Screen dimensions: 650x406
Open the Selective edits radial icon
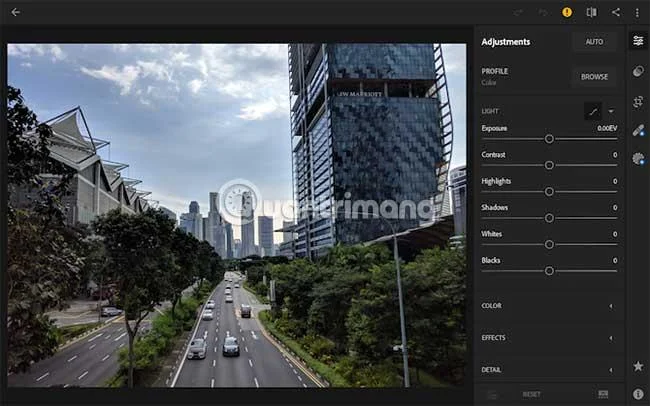(638, 159)
